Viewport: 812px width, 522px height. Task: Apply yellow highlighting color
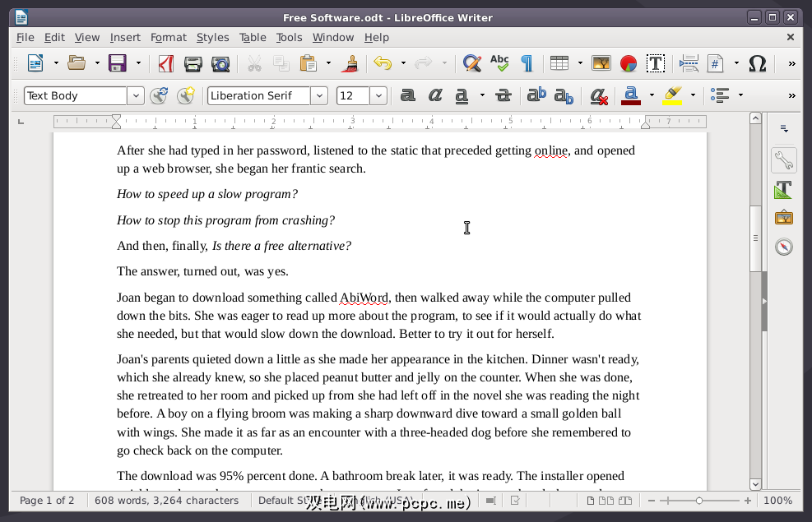coord(672,95)
